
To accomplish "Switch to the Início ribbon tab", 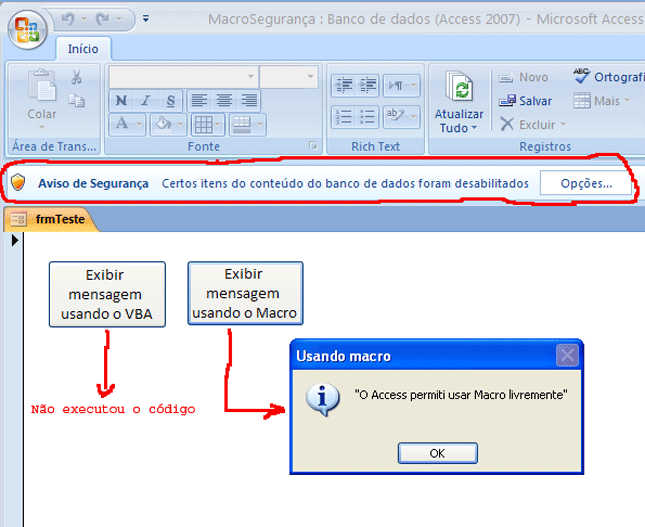I will 83,49.
